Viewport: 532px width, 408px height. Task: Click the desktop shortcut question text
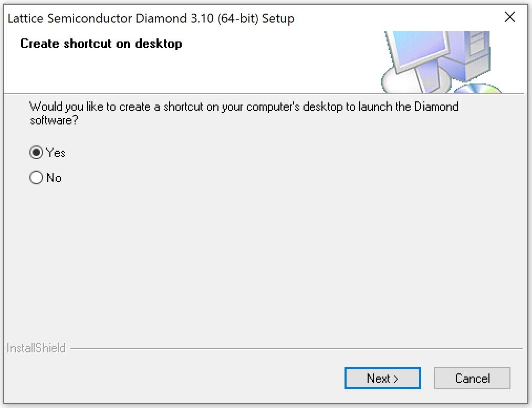[244, 113]
